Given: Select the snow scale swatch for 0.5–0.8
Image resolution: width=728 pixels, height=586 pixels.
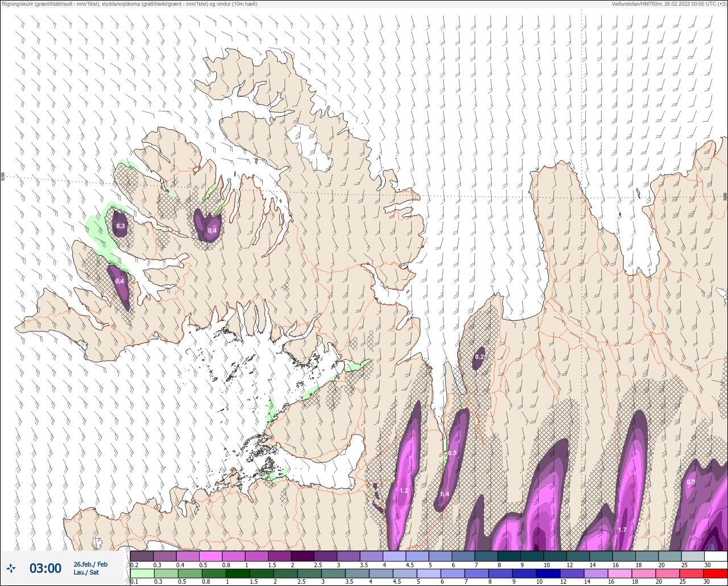Looking at the screenshot, I should [210, 556].
